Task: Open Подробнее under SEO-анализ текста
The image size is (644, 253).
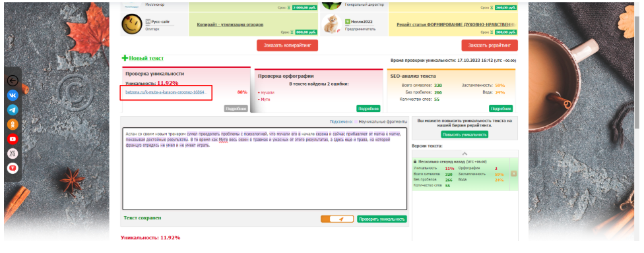Action: (501, 109)
